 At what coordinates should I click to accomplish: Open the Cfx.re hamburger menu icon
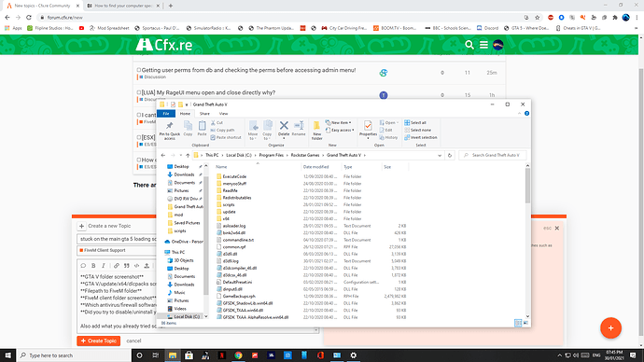click(483, 45)
